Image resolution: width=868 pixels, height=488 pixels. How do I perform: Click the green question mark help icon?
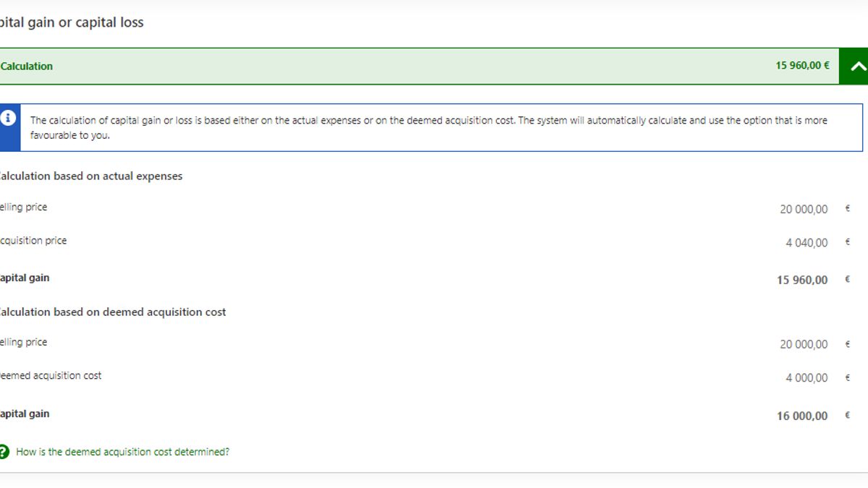click(x=5, y=452)
